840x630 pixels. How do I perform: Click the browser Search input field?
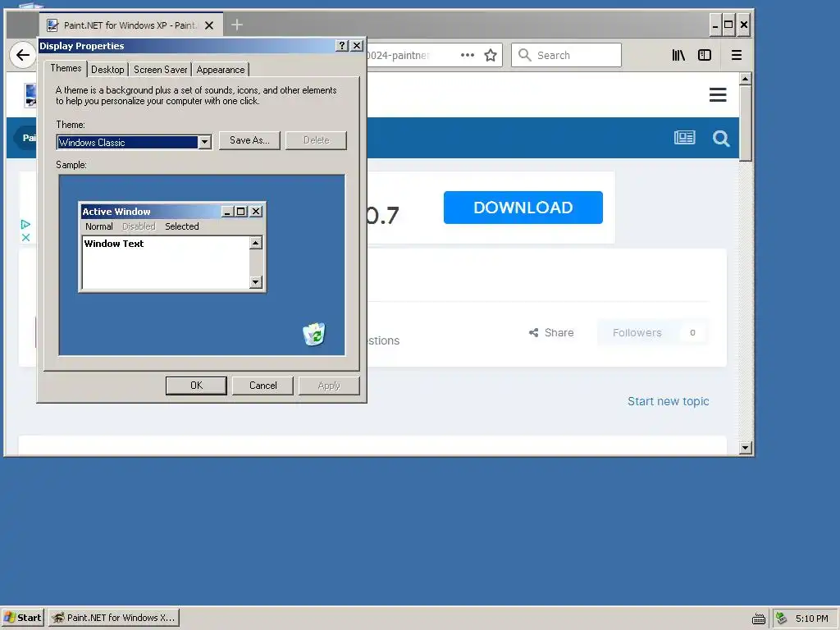pyautogui.click(x=566, y=55)
